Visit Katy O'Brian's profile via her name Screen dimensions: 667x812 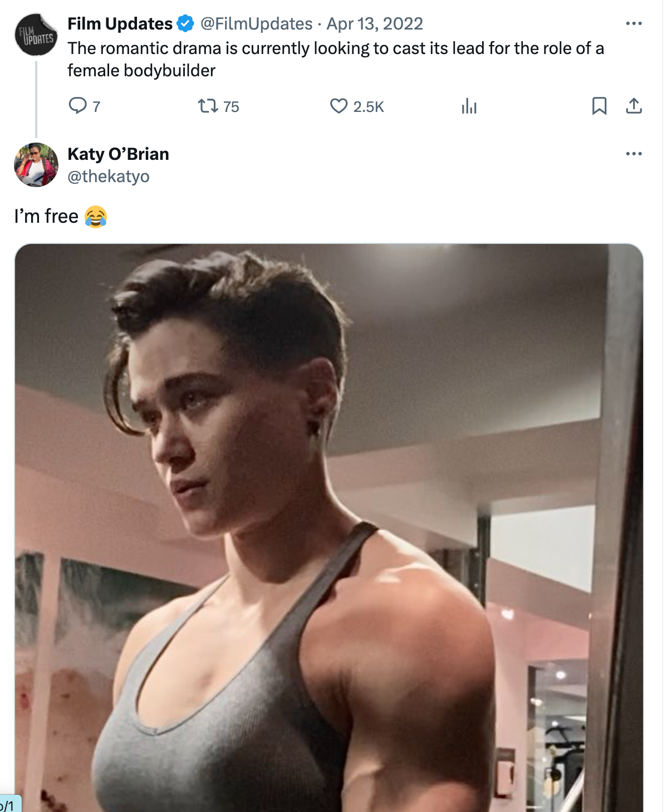tap(118, 154)
